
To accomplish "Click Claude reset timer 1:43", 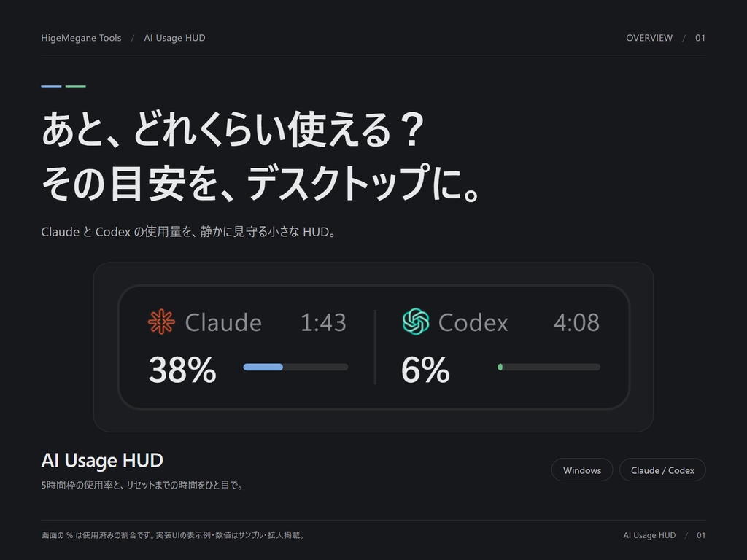I will click(x=323, y=323).
